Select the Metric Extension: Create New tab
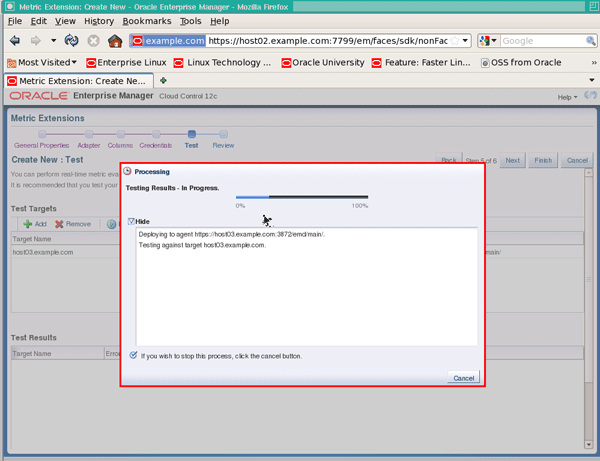Image resolution: width=600 pixels, height=461 pixels. [x=79, y=81]
